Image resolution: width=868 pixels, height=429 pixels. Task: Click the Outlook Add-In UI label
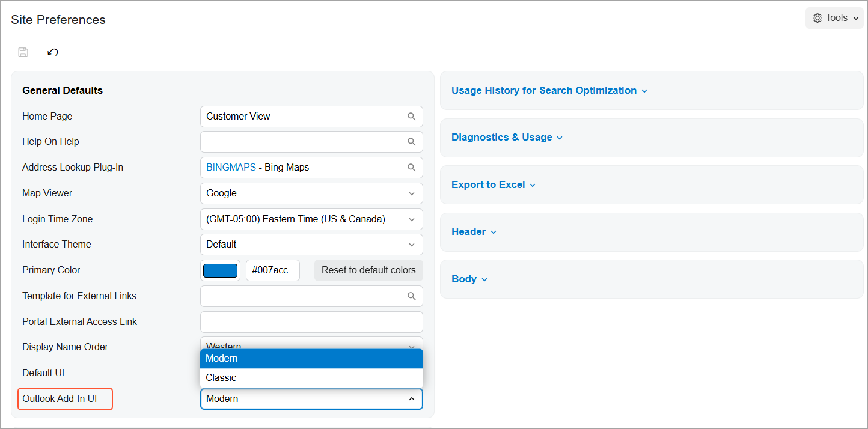(60, 399)
